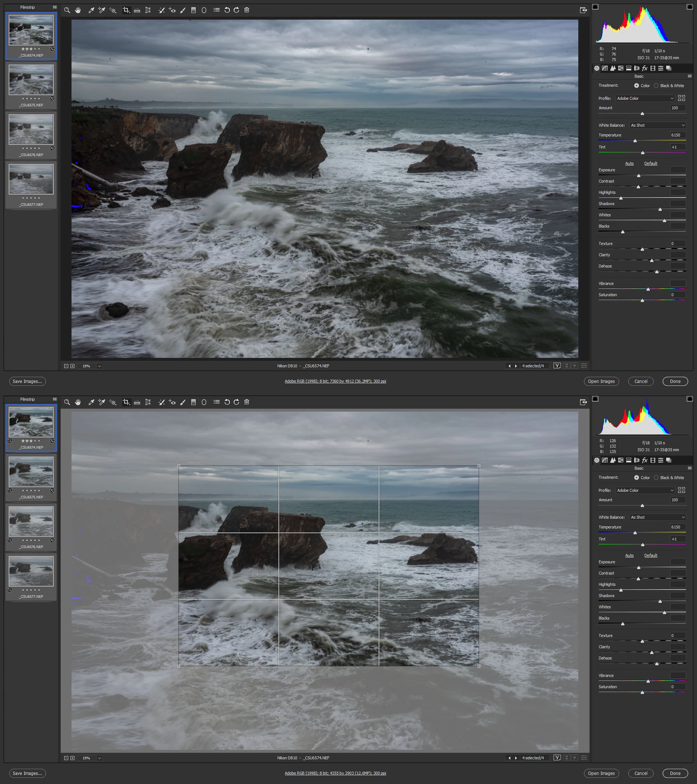The image size is (697, 784).
Task: Select Black & White treatment in the upper window panel
Action: click(656, 86)
